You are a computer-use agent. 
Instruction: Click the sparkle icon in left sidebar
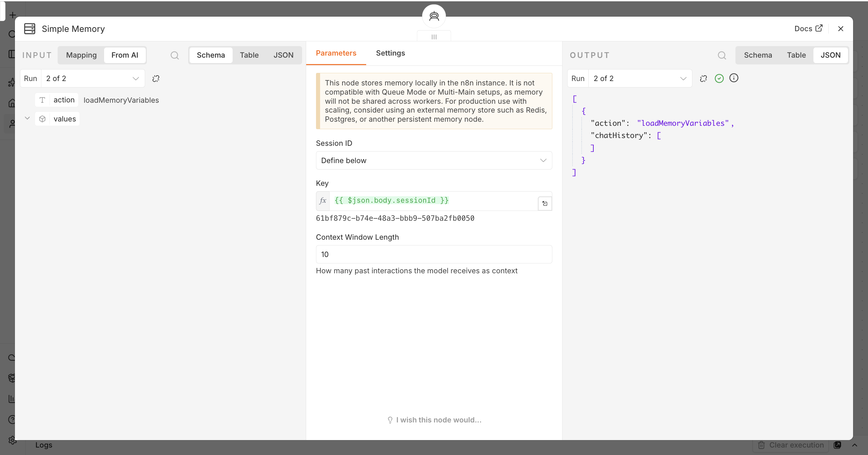tap(12, 82)
